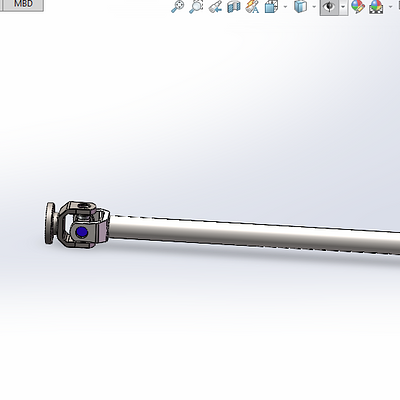Open the Dynamic Annotation Views icon
This screenshot has width=400, height=400.
tap(252, 7)
